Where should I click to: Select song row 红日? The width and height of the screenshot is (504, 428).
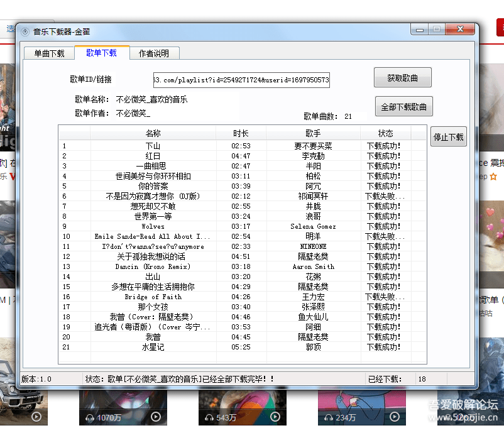243,156
